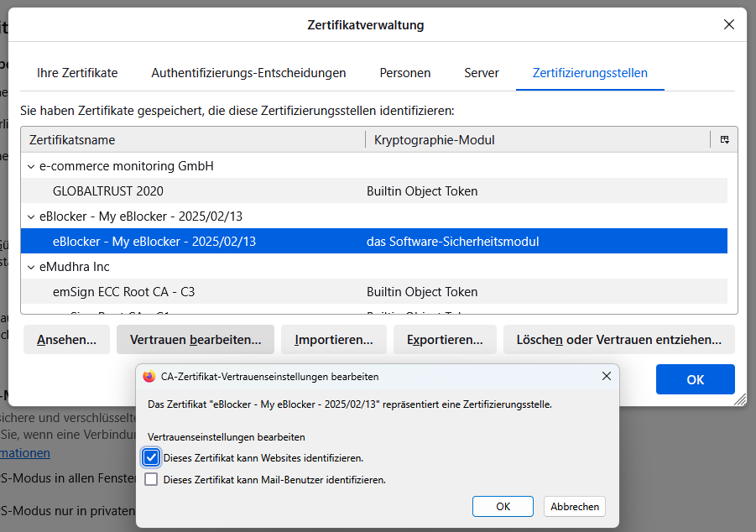756x532 pixels.
Task: Click Exportieren... to export the certificate
Action: click(445, 340)
